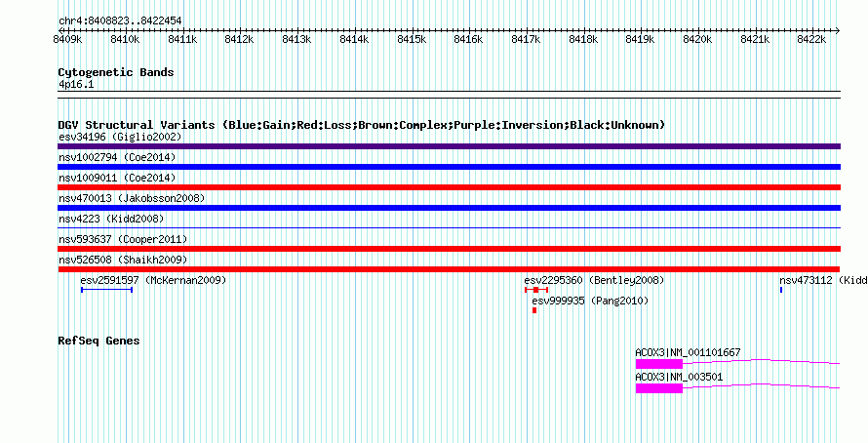Click the Cytogenetic Bands track heading
This screenshot has height=443, width=868.
pos(116,72)
